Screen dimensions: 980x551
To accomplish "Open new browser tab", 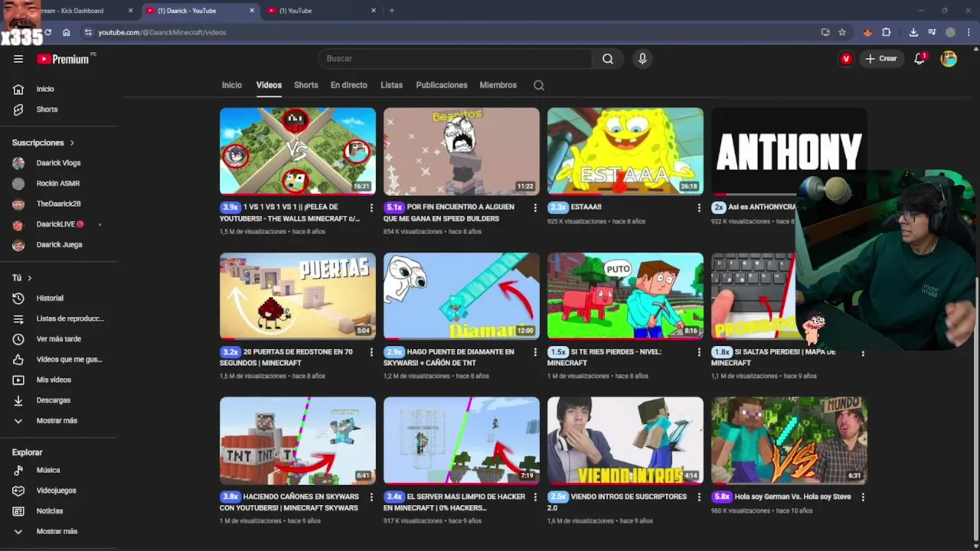I will pos(391,11).
